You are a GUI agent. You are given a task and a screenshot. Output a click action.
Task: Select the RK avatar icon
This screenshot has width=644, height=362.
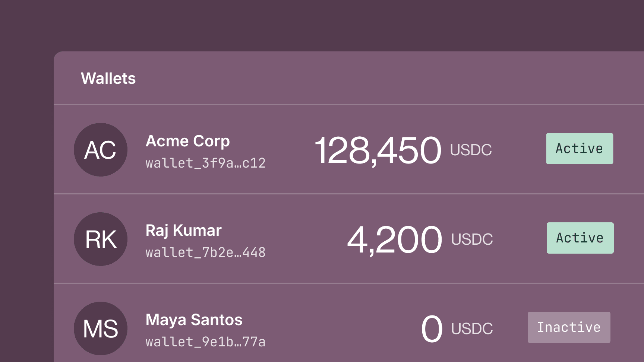[101, 239]
